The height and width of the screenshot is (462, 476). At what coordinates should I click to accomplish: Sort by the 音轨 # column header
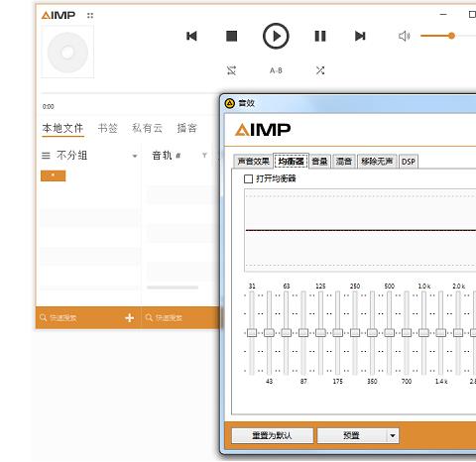click(x=166, y=156)
